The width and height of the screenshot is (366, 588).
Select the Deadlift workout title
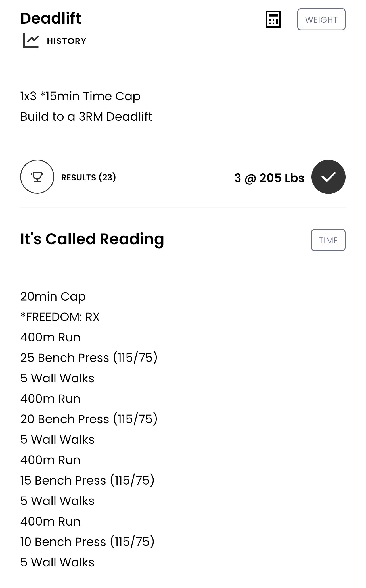[x=51, y=18]
